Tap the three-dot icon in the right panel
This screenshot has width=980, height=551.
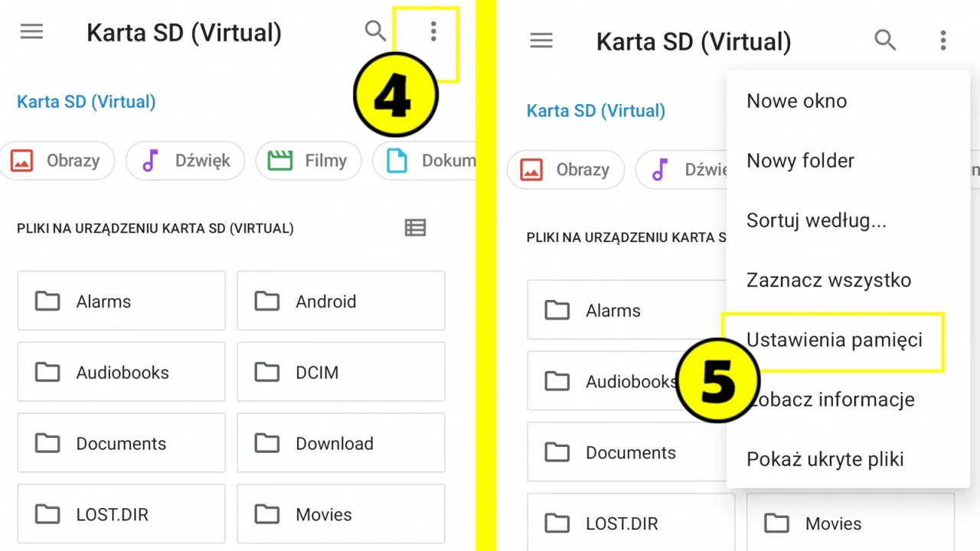943,41
